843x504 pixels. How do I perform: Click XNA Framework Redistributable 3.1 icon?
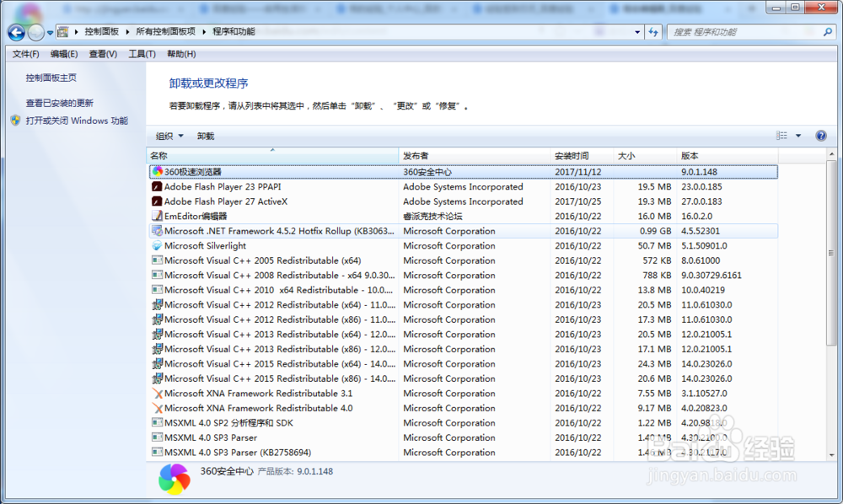click(x=157, y=394)
